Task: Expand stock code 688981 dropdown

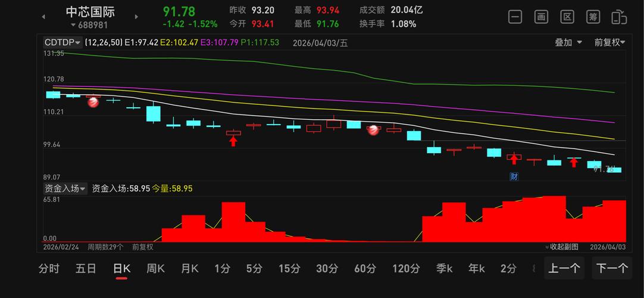Action: 89,25
